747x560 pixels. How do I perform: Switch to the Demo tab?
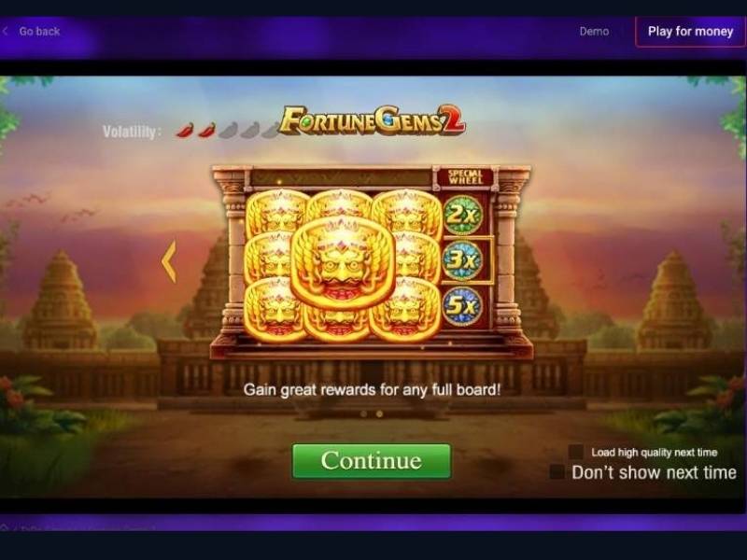tap(594, 32)
